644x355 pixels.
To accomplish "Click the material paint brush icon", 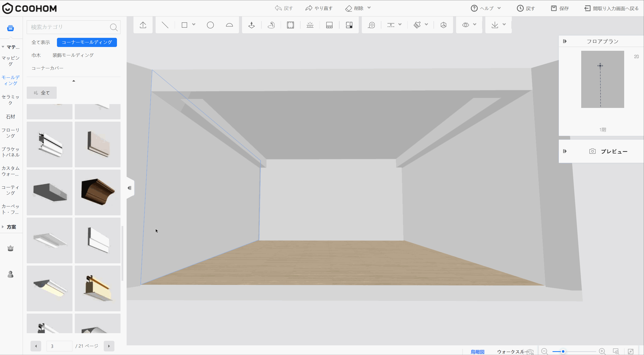I will point(417,25).
